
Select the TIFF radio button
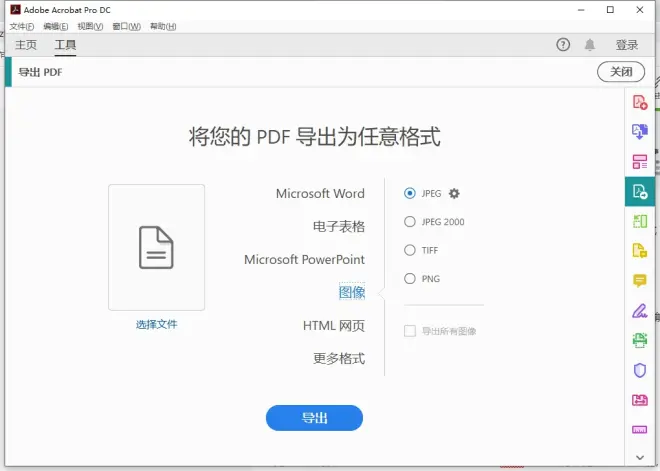pyautogui.click(x=410, y=250)
